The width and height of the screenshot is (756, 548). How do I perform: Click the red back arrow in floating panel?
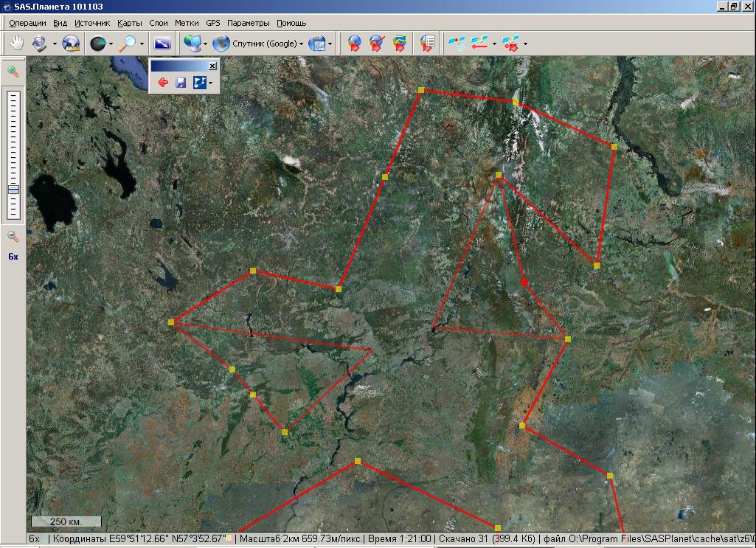[163, 83]
